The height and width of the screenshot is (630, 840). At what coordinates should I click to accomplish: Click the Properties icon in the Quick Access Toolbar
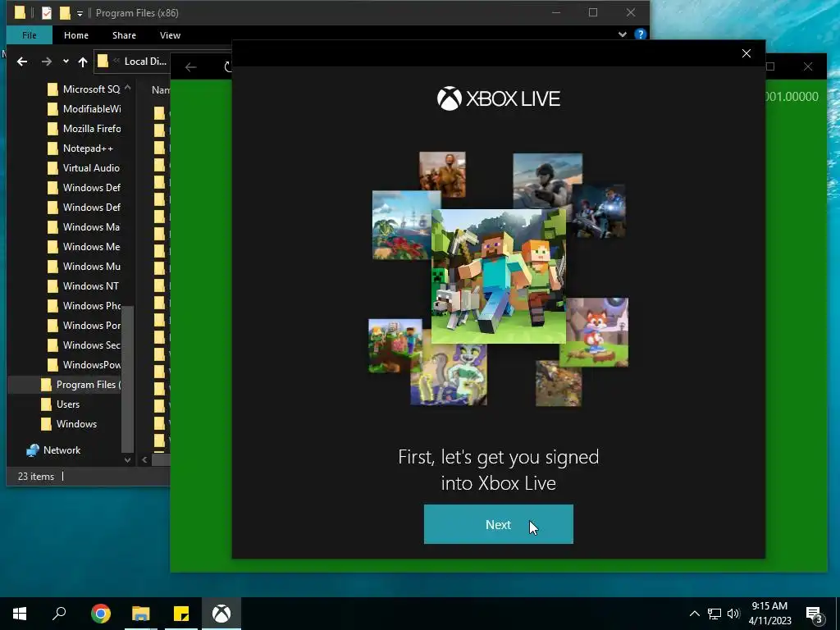(x=47, y=13)
